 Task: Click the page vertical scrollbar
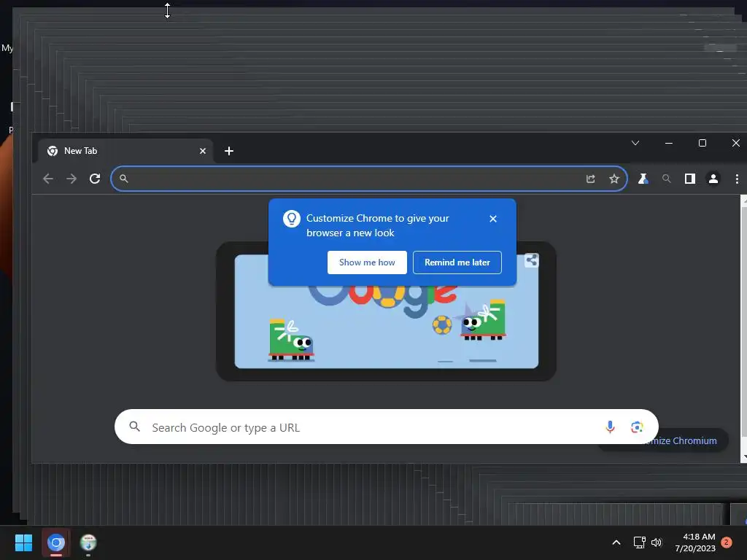743,329
